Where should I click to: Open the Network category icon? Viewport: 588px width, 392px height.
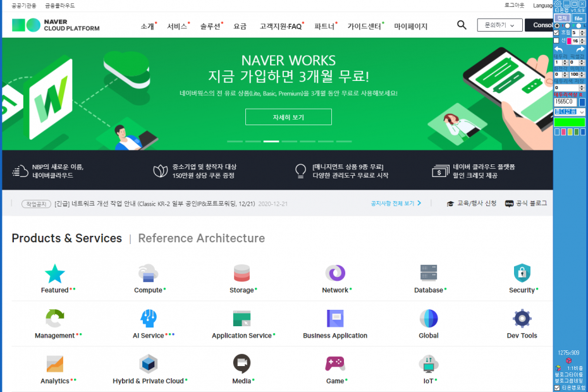(335, 274)
